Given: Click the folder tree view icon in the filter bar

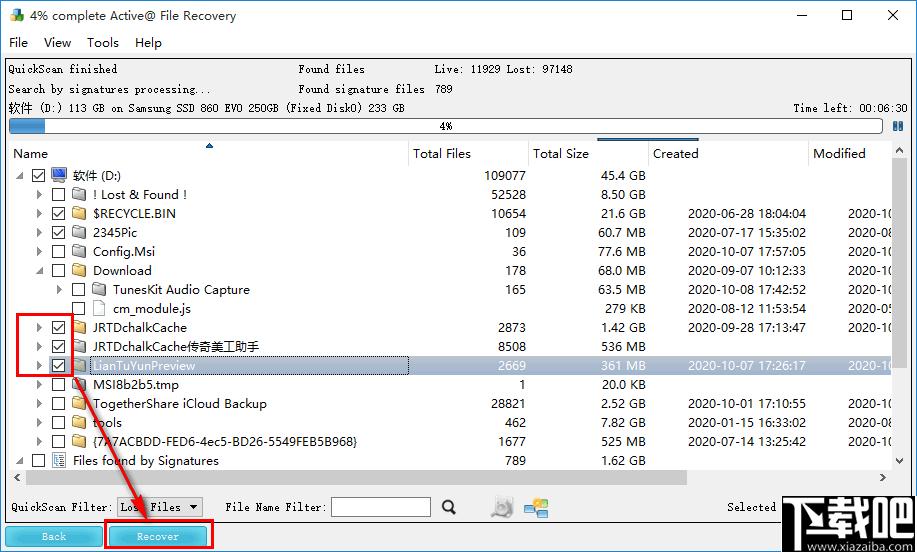Looking at the screenshot, I should point(536,508).
